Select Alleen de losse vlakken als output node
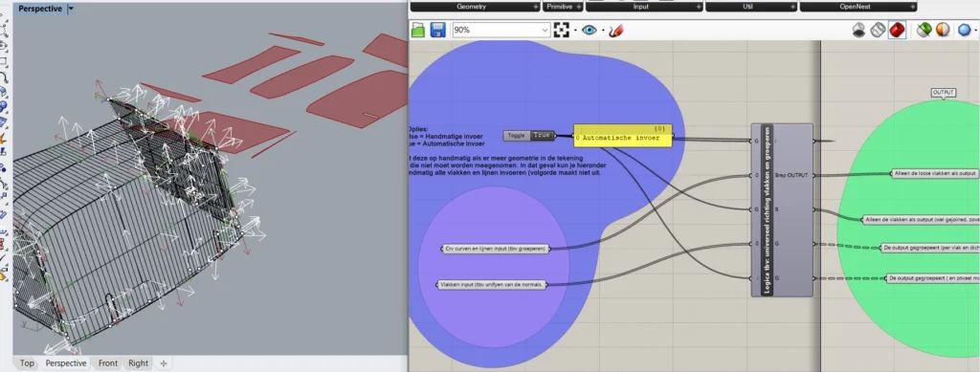 [x=934, y=173]
